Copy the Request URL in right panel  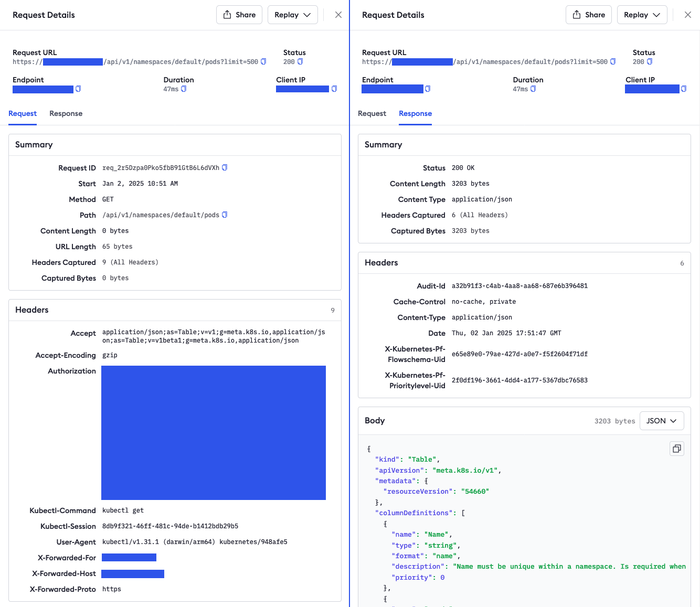(613, 62)
